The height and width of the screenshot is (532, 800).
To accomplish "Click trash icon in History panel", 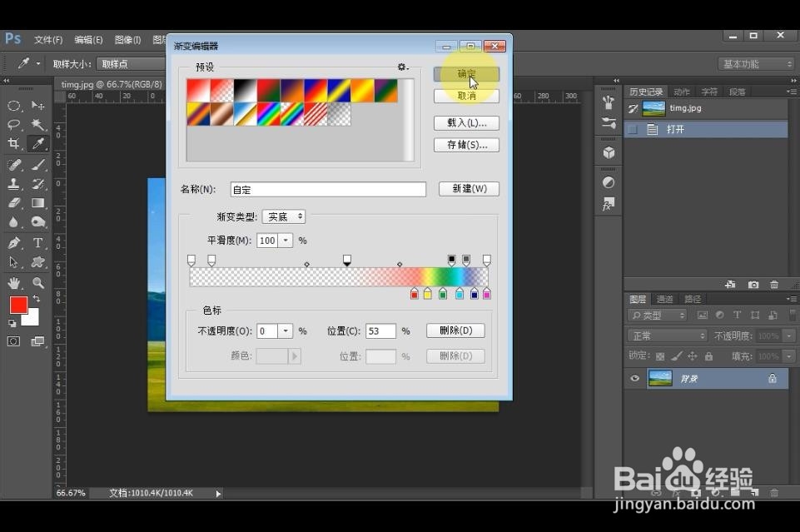I will coord(774,285).
